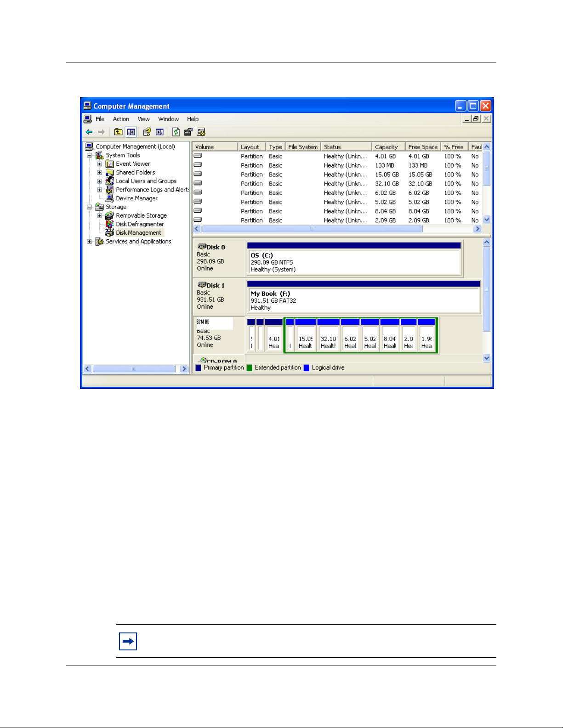Select Local Users and Groups node

[x=146, y=181]
